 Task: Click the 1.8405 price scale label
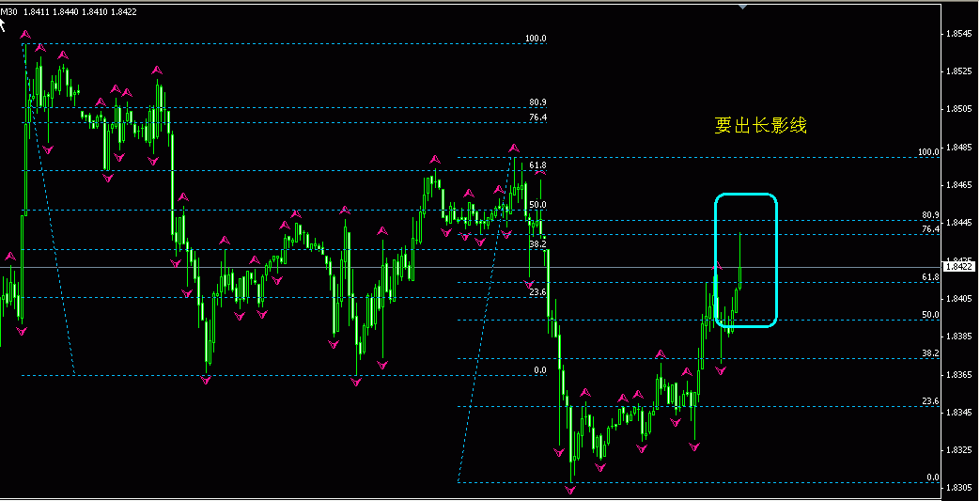[960, 298]
